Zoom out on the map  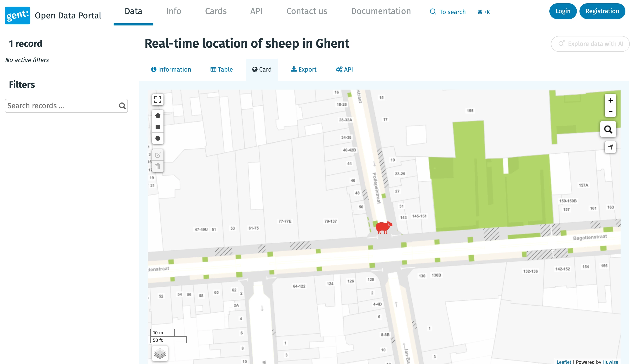tap(610, 112)
